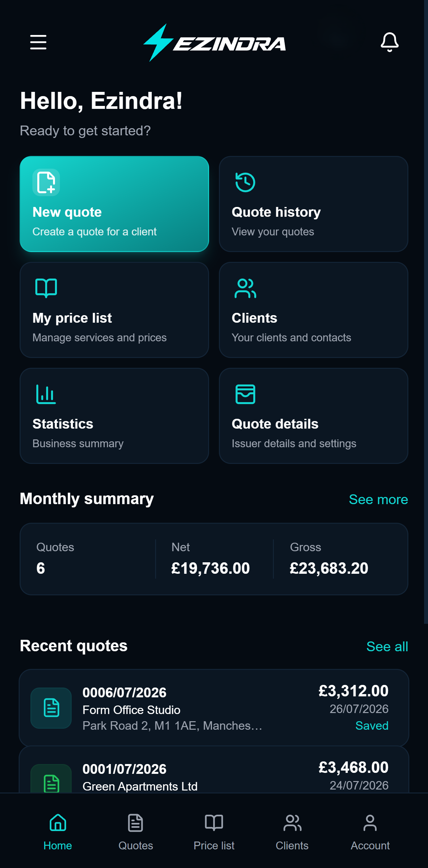Tap the Ezindra lightning logo

215,43
